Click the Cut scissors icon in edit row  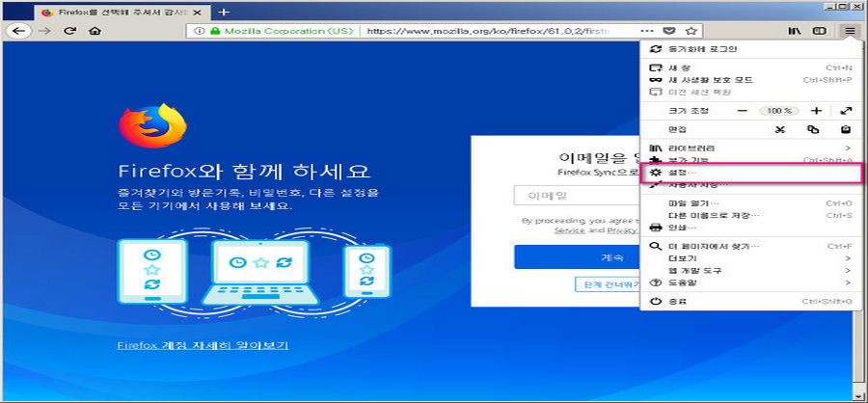780,129
